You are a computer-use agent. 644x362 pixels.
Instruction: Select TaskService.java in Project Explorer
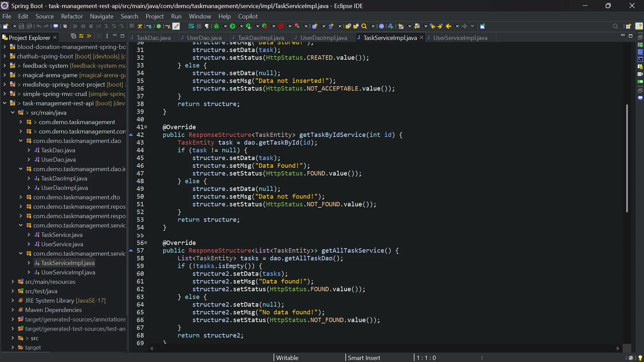[x=62, y=235]
